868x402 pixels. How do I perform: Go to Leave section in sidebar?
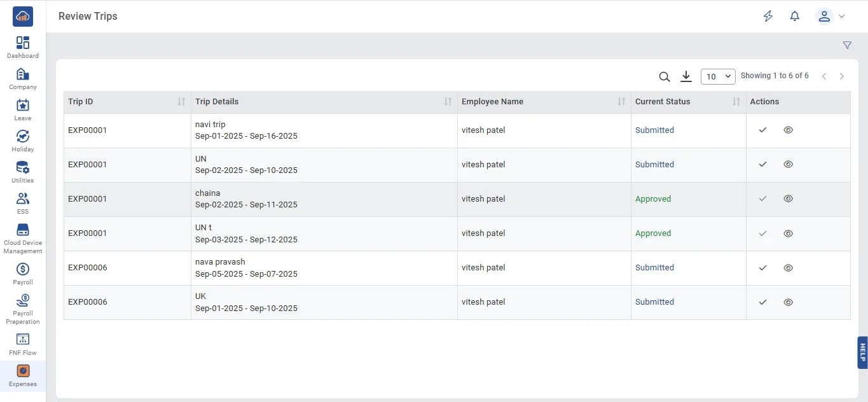(23, 109)
